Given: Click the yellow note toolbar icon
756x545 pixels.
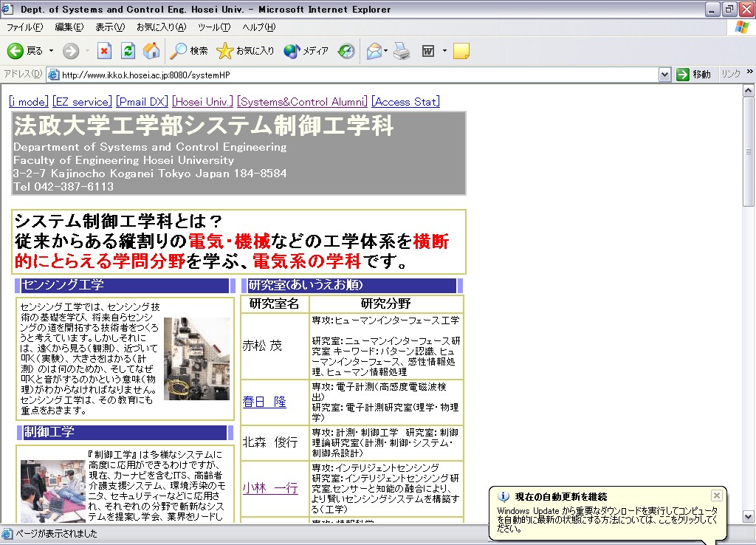Looking at the screenshot, I should 461,51.
